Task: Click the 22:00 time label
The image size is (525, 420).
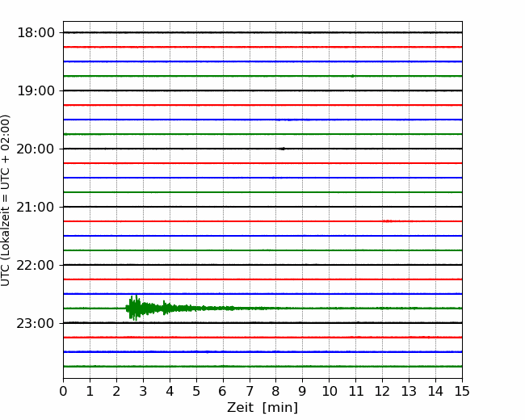Action: coord(36,265)
